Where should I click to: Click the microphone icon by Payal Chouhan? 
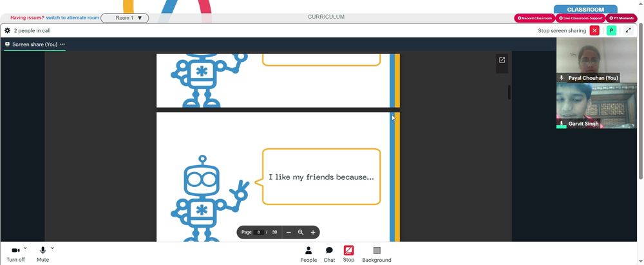point(562,78)
